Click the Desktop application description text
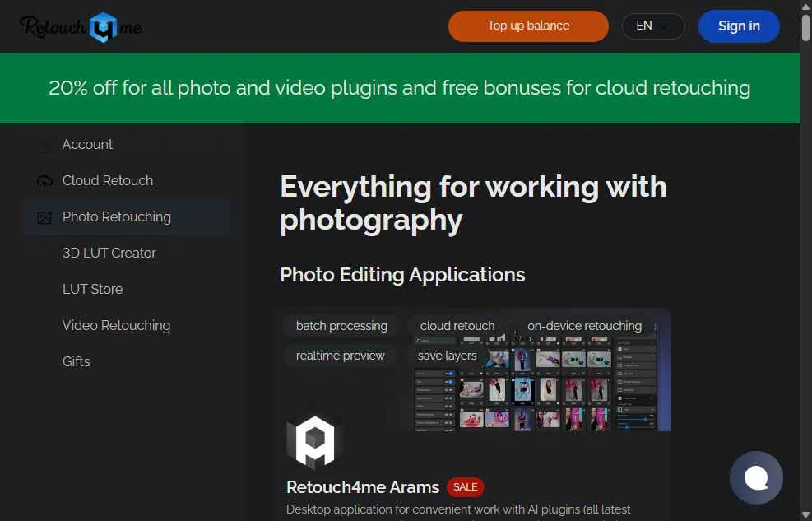This screenshot has width=812, height=521. [x=458, y=510]
